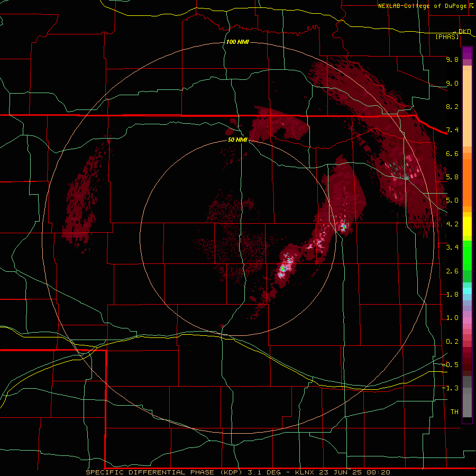The height and width of the screenshot is (476, 476).
Task: Click the "6.6" color scale value
Action: (x=452, y=153)
